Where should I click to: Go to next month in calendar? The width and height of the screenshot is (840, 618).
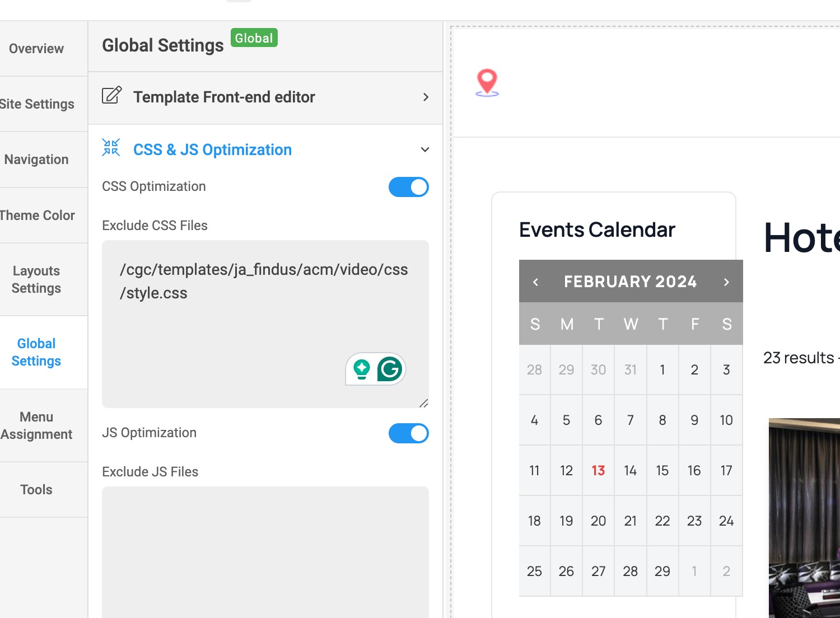(x=726, y=282)
